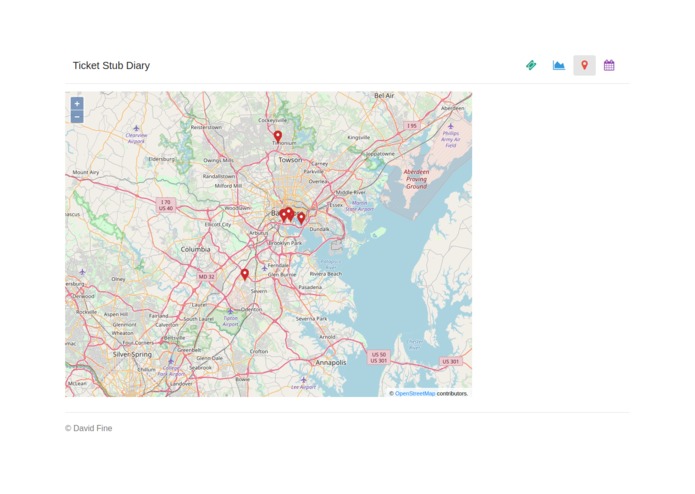
Task: Click the Towson label on map
Action: coord(290,160)
